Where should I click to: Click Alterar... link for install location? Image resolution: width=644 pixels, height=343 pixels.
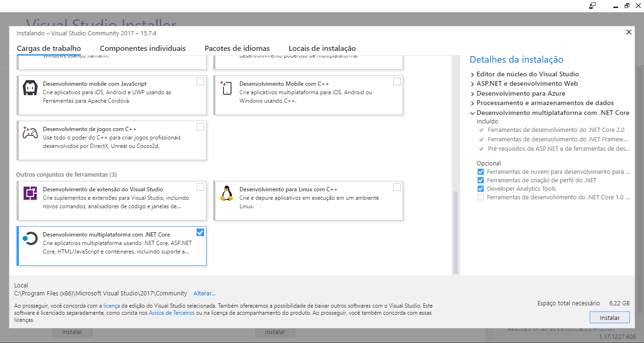(205, 294)
